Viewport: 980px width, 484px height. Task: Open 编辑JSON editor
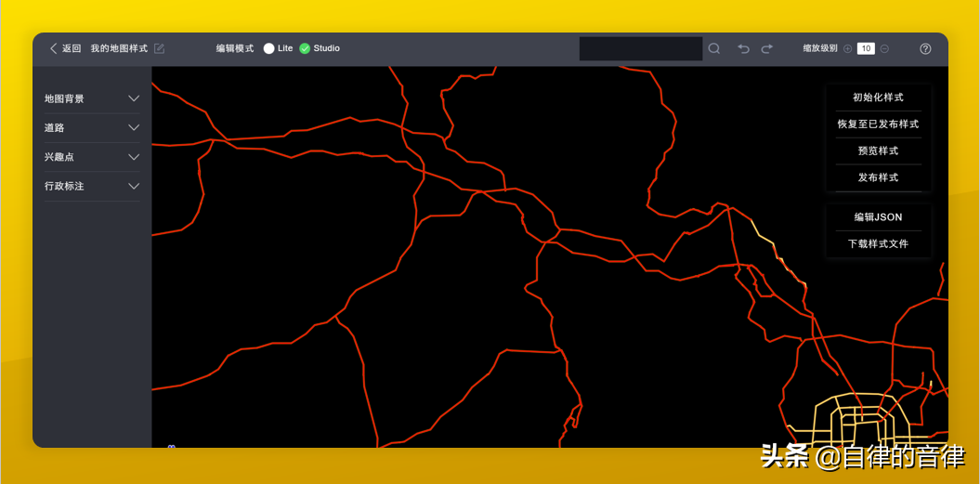878,217
